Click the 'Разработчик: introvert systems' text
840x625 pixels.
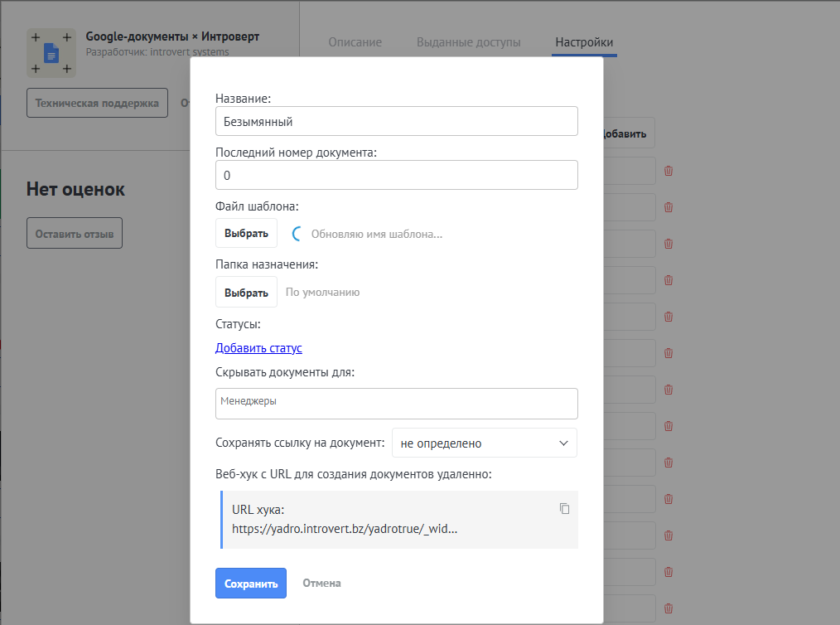(157, 52)
